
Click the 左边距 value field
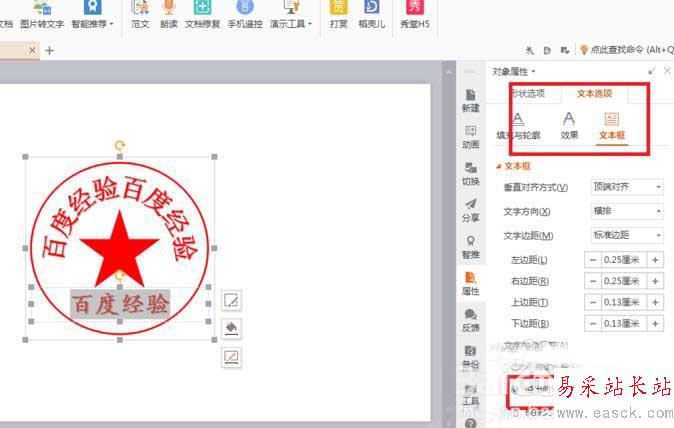(x=624, y=260)
